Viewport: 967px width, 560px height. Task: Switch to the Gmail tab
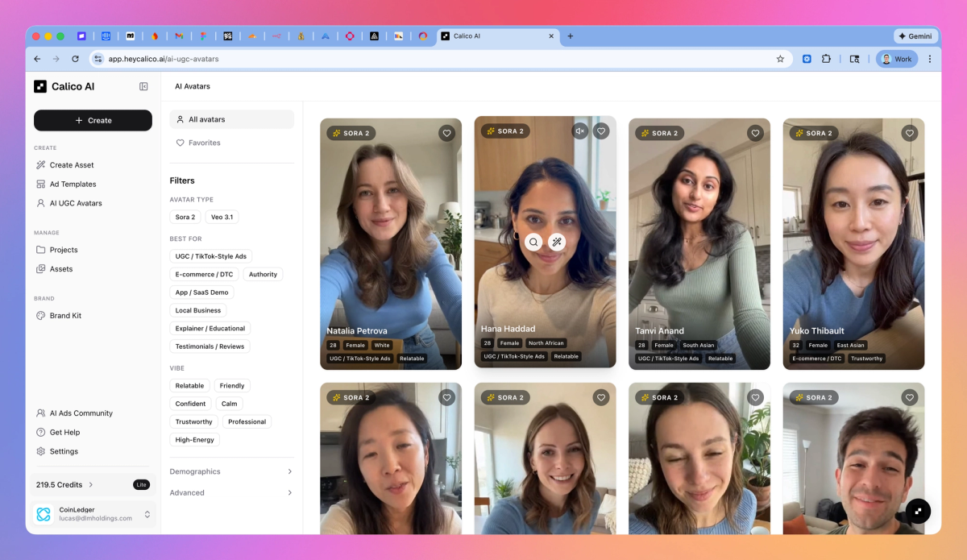pyautogui.click(x=179, y=36)
